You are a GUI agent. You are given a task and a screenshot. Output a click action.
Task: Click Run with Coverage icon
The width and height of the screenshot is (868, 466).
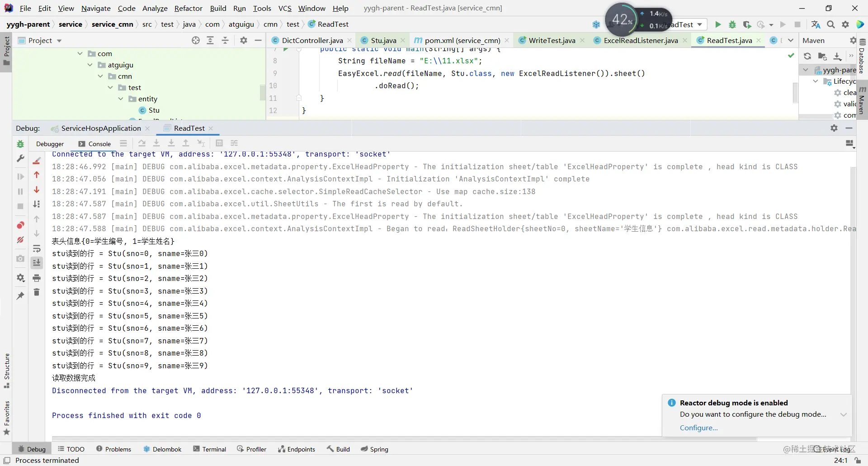pyautogui.click(x=747, y=24)
